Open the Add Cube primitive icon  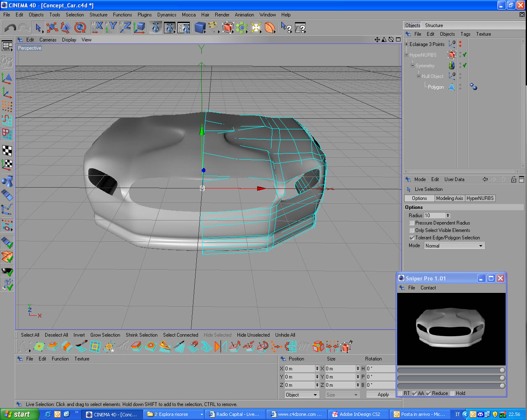[200, 28]
